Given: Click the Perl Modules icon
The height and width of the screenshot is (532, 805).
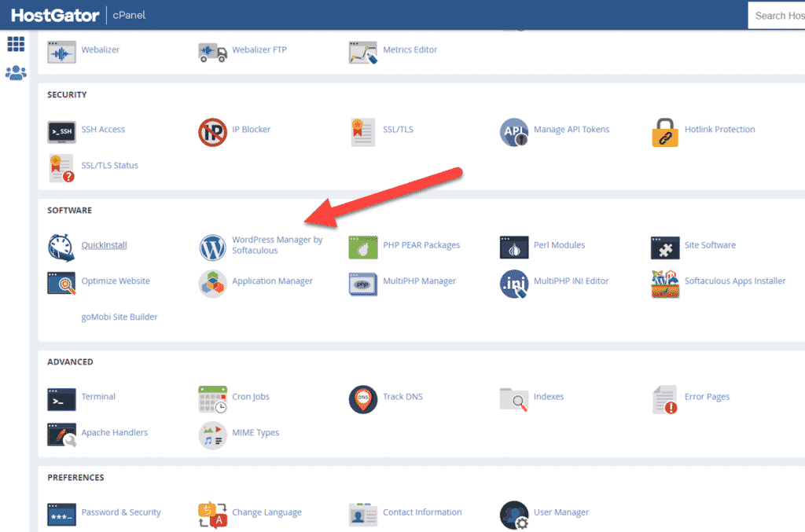Looking at the screenshot, I should tap(514, 248).
